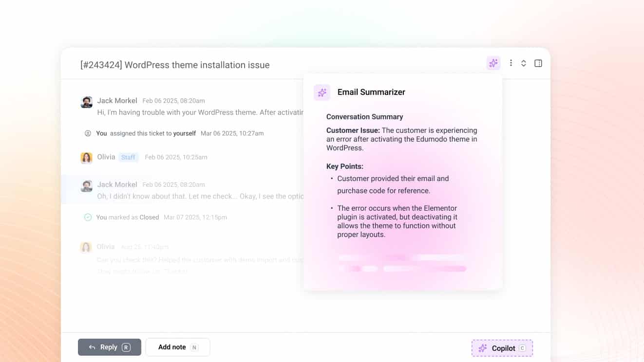Click the Copilot sparkle icon
644x362 pixels.
(482, 348)
